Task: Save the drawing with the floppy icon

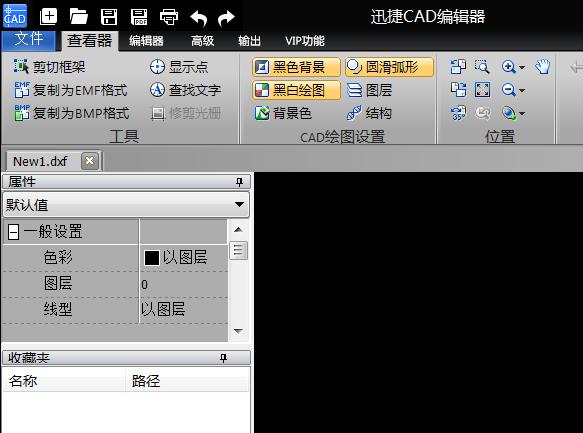Action: [x=109, y=17]
